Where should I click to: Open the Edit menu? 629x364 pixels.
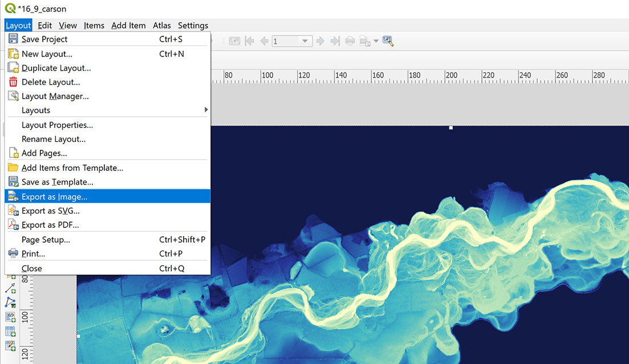pyautogui.click(x=44, y=25)
